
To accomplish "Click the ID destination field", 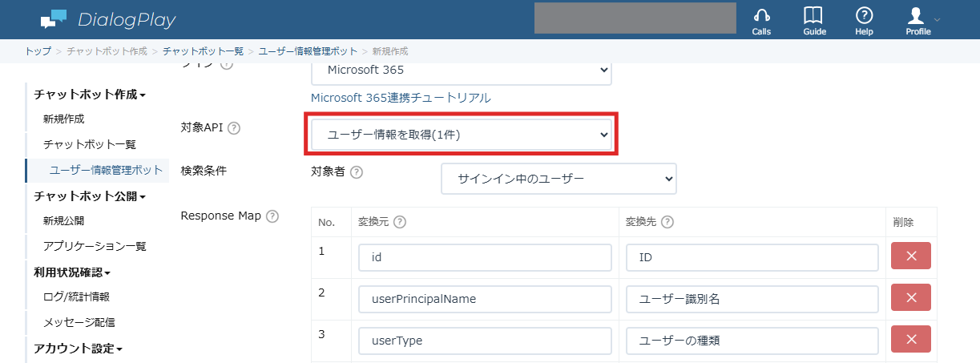I will pos(752,258).
